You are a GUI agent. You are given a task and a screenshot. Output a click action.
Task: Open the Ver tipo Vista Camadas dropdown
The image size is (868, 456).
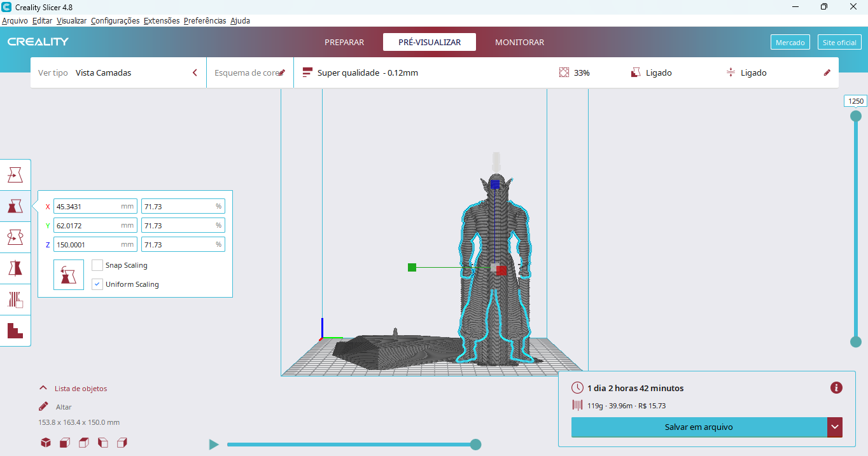coord(118,73)
